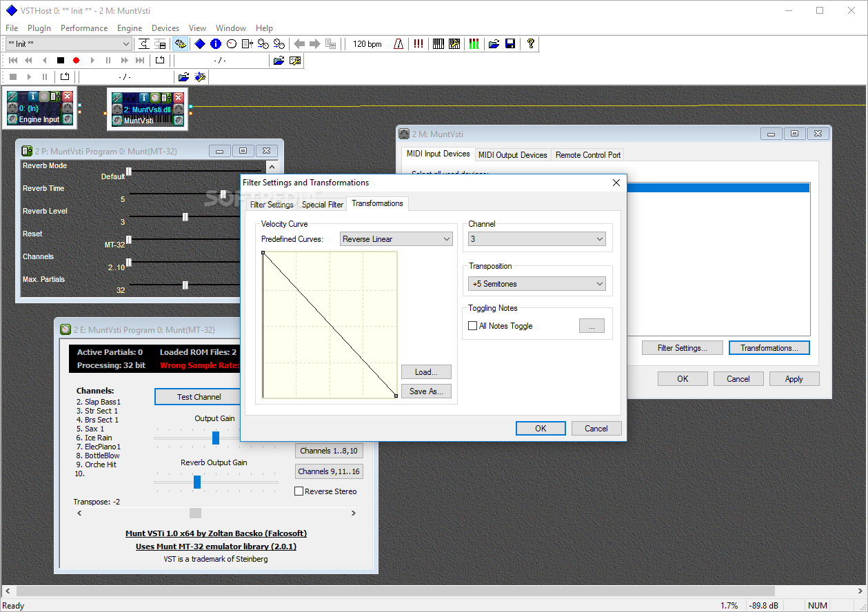
Task: Click the Test Channel button
Action: 199,397
